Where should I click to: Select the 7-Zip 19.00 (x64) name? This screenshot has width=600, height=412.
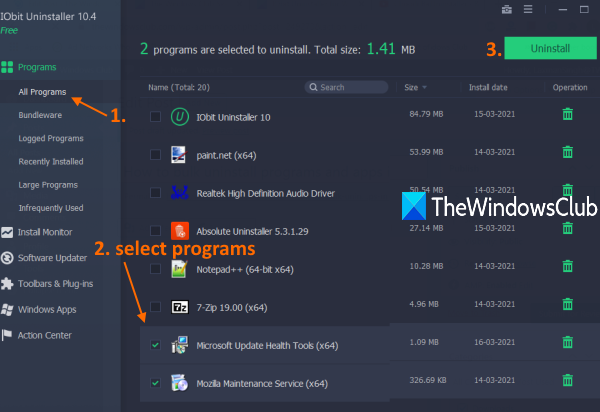pos(232,308)
